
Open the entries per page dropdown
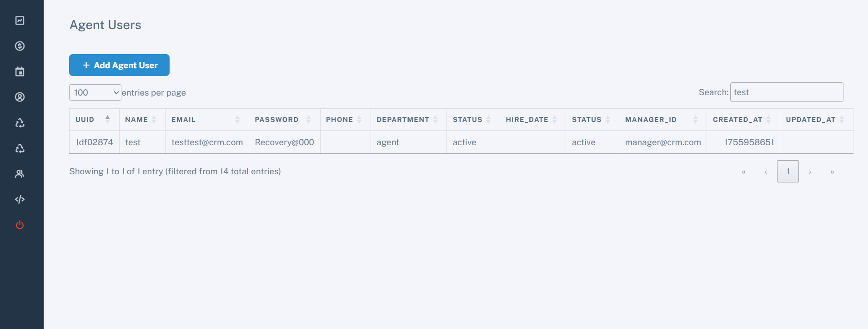point(95,92)
